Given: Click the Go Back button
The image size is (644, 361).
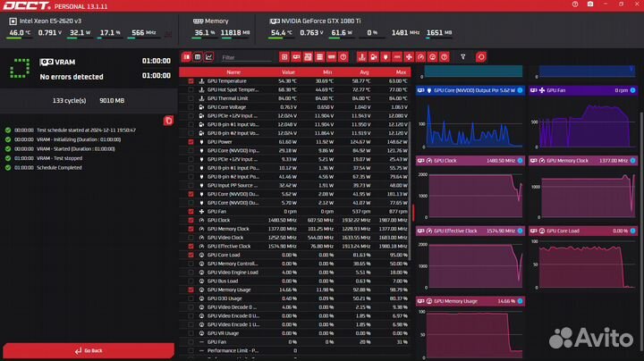Looking at the screenshot, I should pos(88,351).
